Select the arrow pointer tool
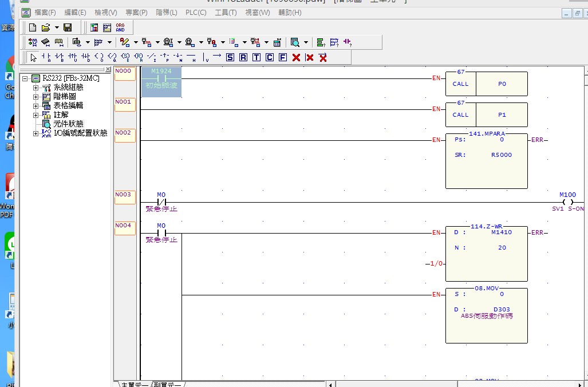Image resolution: width=588 pixels, height=387 pixels. [x=34, y=57]
